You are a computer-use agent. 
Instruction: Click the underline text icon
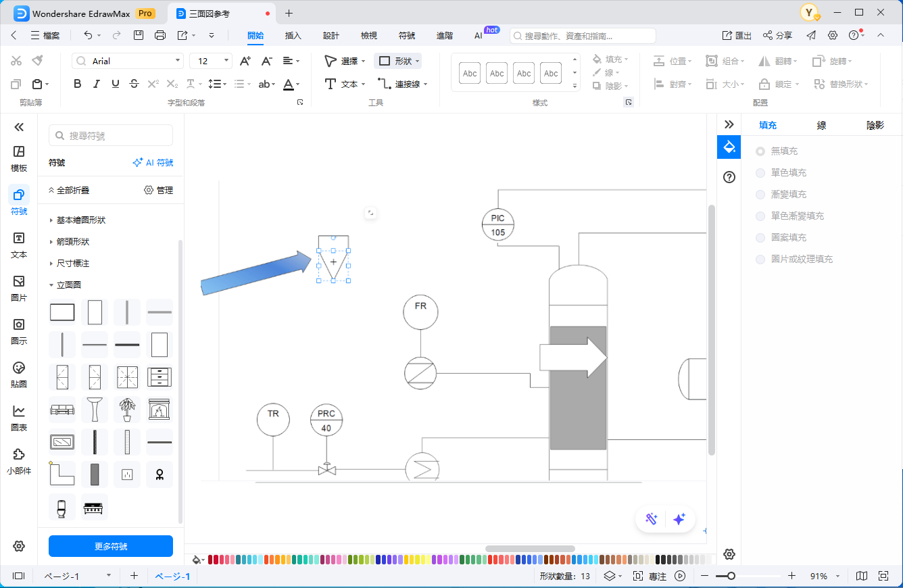tap(116, 84)
